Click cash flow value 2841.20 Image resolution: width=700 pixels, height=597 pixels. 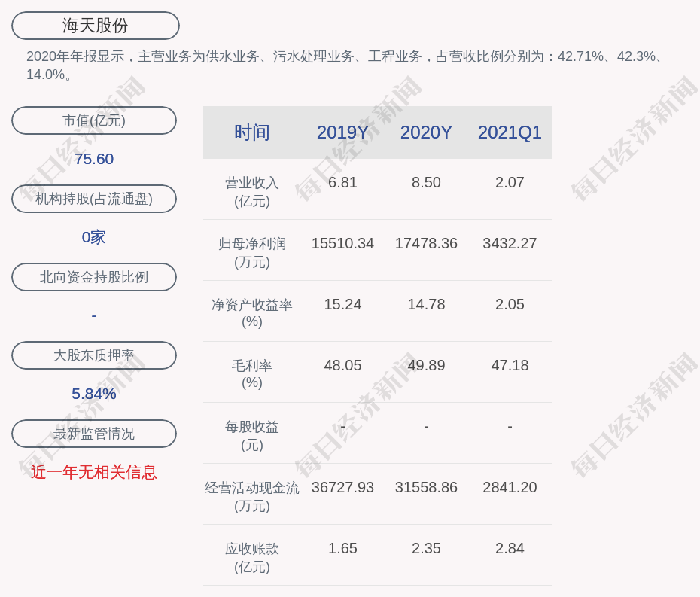(510, 487)
